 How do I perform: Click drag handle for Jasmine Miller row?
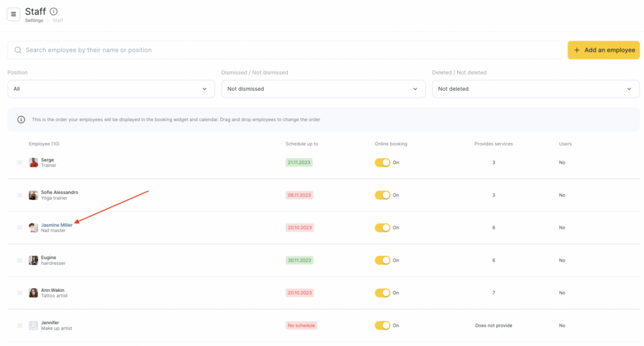(19, 227)
